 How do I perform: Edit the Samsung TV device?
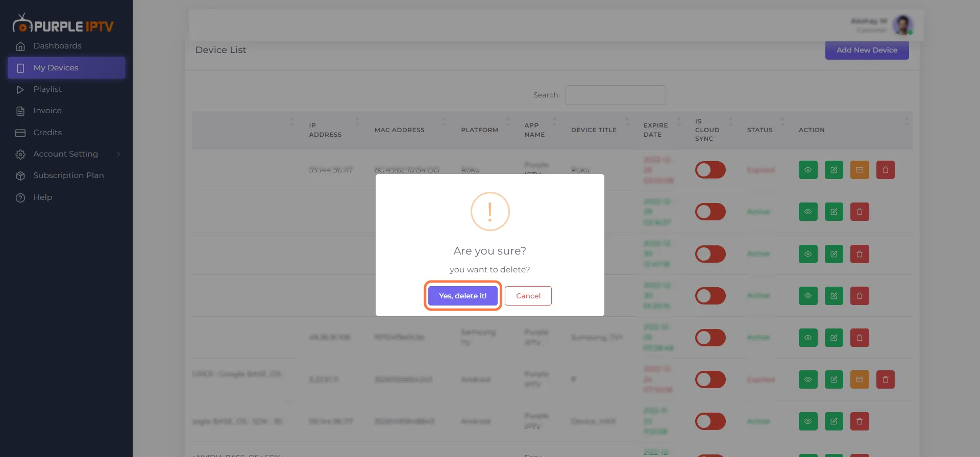834,338
